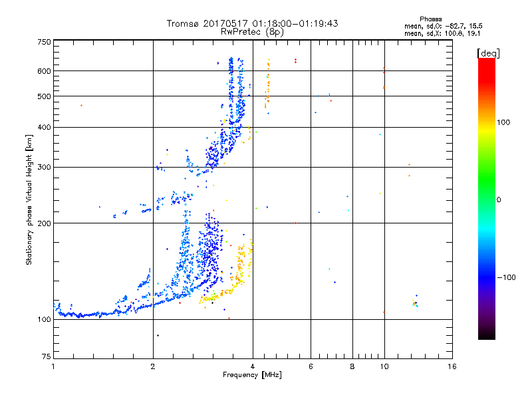
Task: Click the '[deg]' colorbar unit label
Action: click(488, 53)
